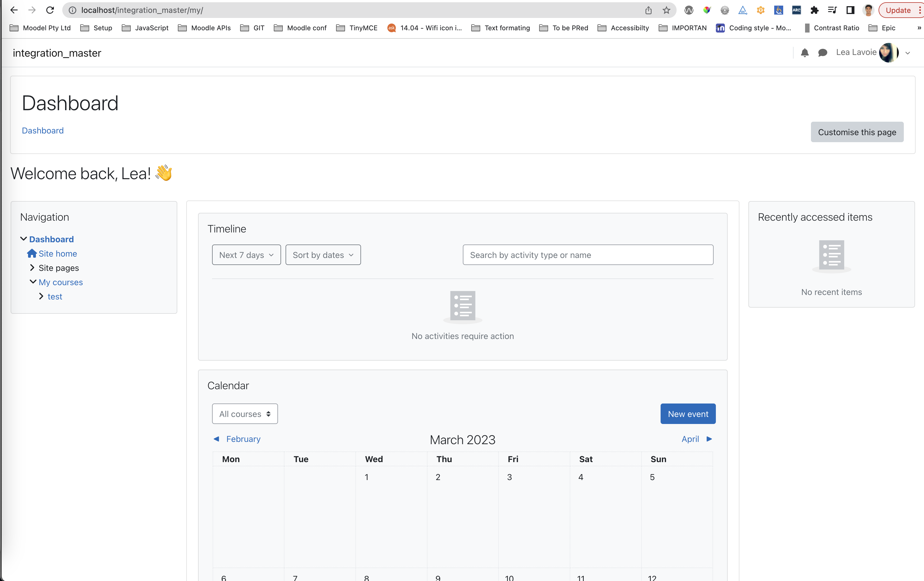Bookmark this page with the star icon
This screenshot has width=924, height=581.
click(666, 10)
